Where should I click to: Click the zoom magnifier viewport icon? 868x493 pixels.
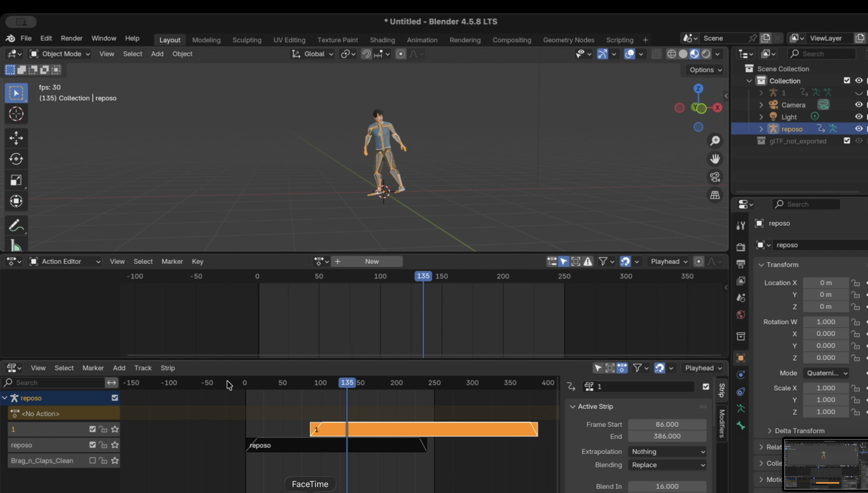(x=715, y=141)
